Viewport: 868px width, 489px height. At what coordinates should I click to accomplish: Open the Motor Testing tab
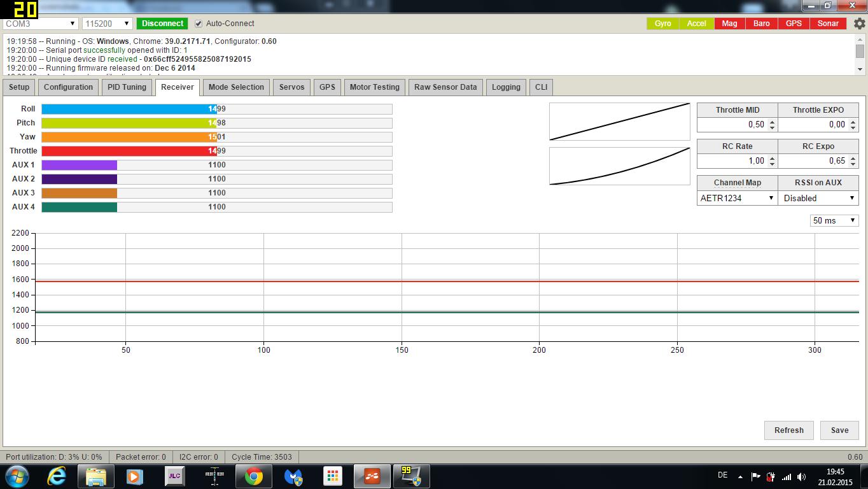(374, 87)
